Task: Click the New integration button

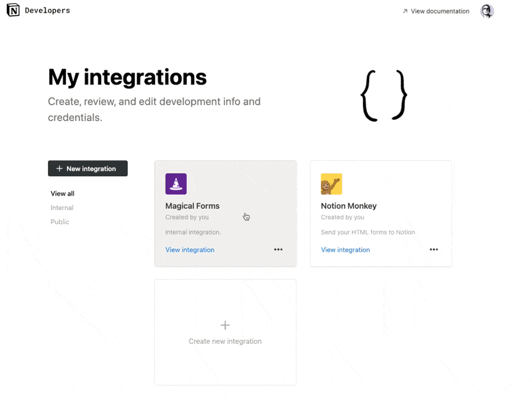Action: click(x=87, y=168)
